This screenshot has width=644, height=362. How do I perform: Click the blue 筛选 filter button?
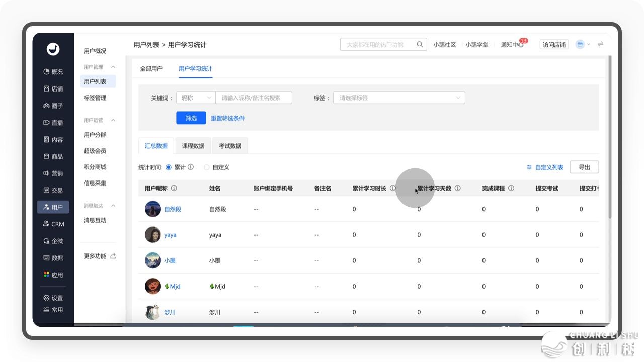coord(191,118)
